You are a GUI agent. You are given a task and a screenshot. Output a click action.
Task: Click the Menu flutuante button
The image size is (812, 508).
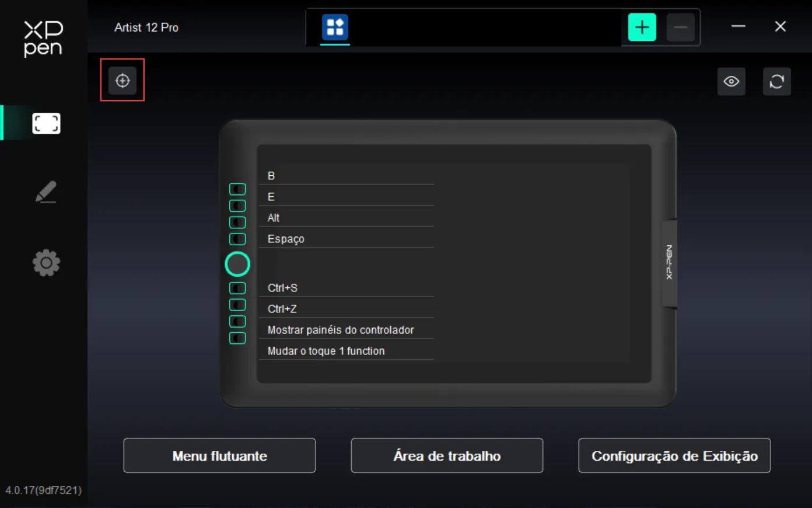219,455
